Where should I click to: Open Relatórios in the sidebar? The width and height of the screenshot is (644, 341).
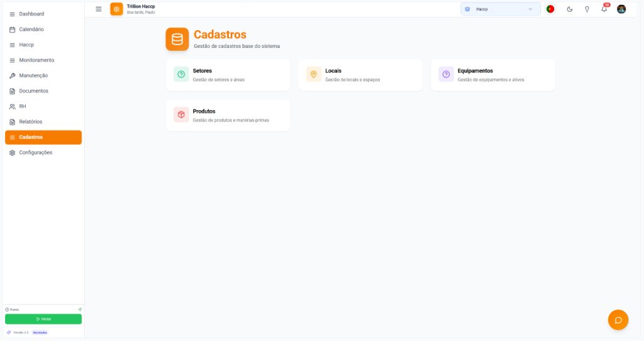coord(43,122)
